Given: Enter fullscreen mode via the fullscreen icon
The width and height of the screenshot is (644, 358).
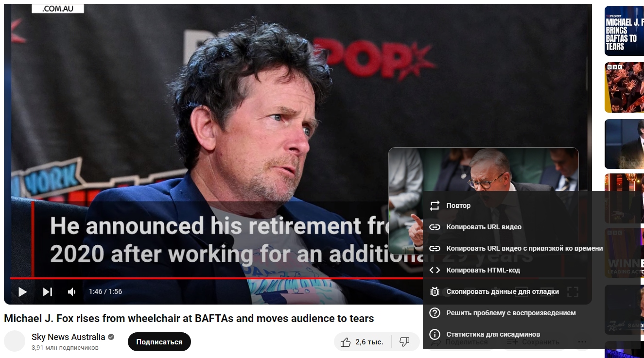Looking at the screenshot, I should [573, 292].
